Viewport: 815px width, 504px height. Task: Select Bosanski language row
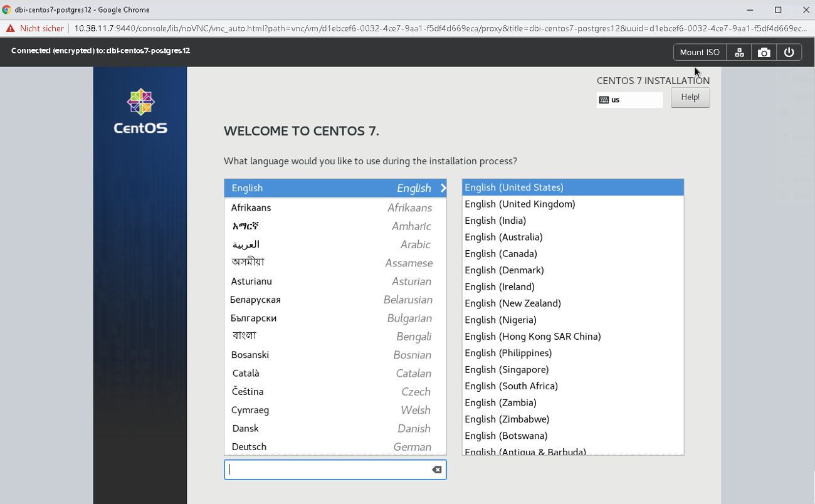coord(335,355)
